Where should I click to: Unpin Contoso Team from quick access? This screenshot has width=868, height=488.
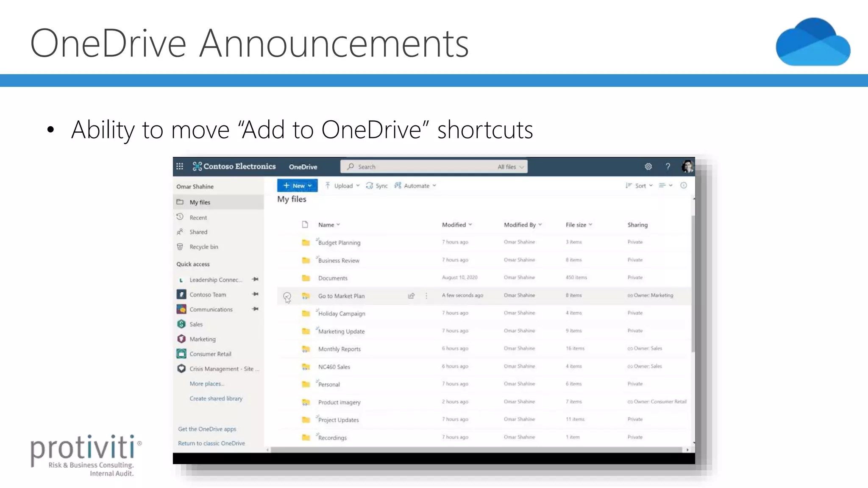point(255,294)
